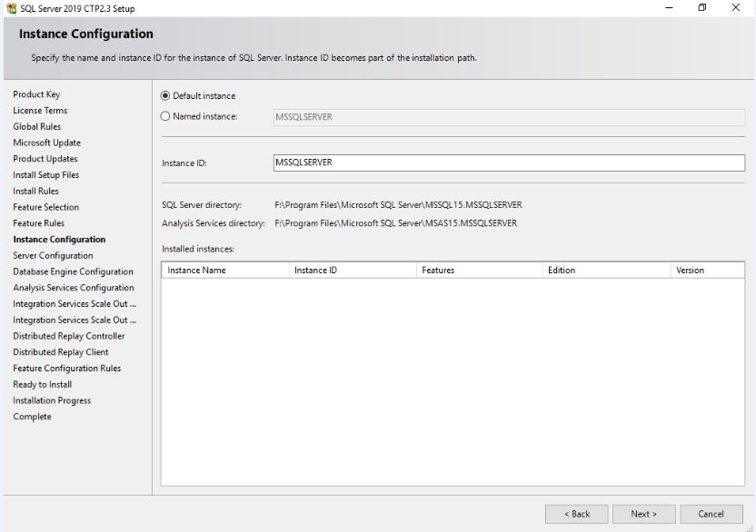Click the Back button

pos(577,514)
